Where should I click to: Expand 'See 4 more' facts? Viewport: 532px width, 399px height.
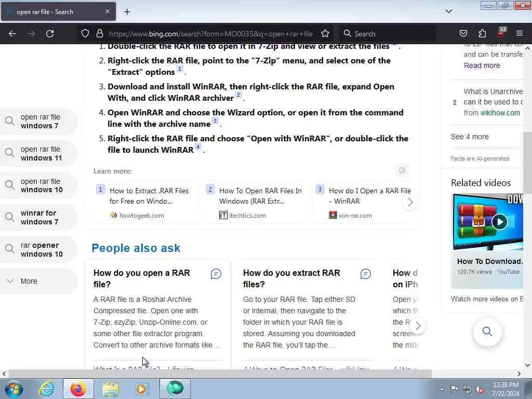point(470,137)
